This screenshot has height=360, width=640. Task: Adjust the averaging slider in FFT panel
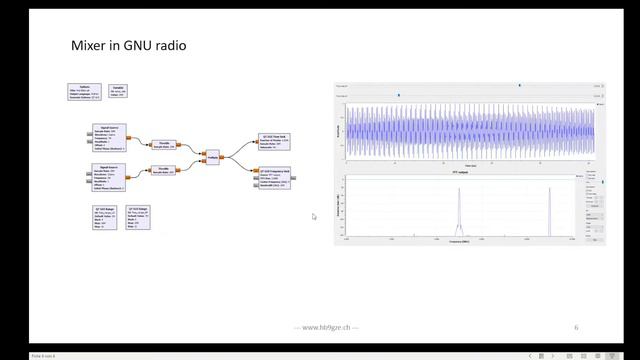(x=603, y=182)
